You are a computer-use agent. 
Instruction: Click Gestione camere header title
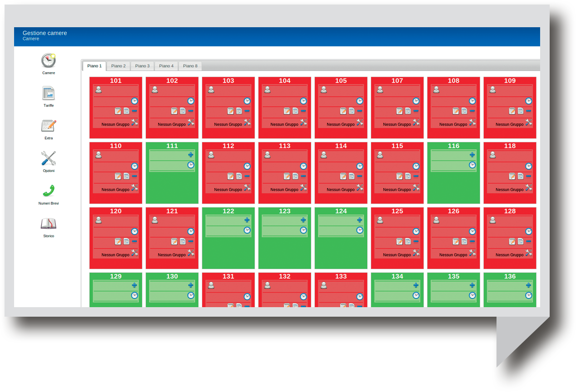coord(45,33)
